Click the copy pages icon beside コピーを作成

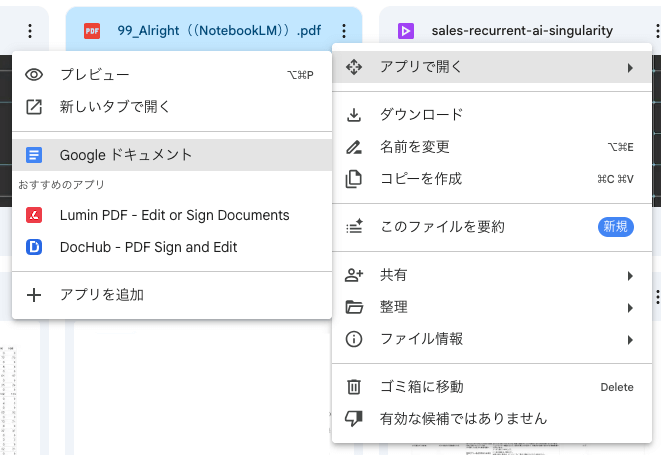point(354,179)
